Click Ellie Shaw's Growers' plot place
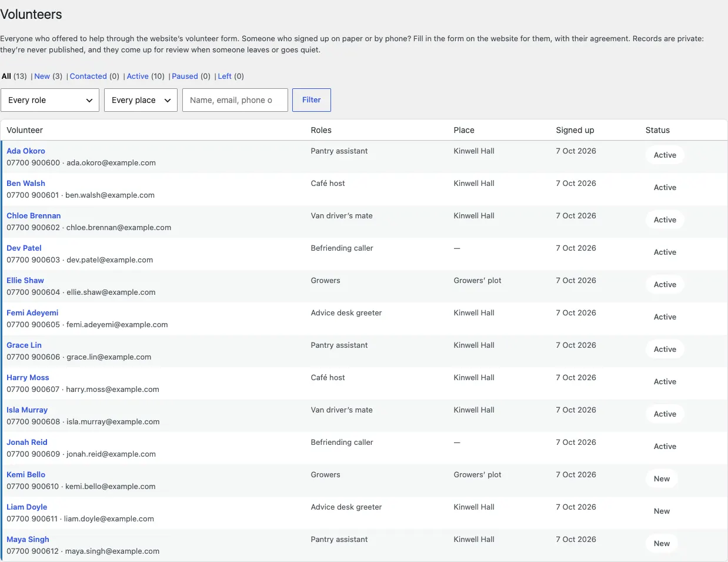 pyautogui.click(x=477, y=280)
